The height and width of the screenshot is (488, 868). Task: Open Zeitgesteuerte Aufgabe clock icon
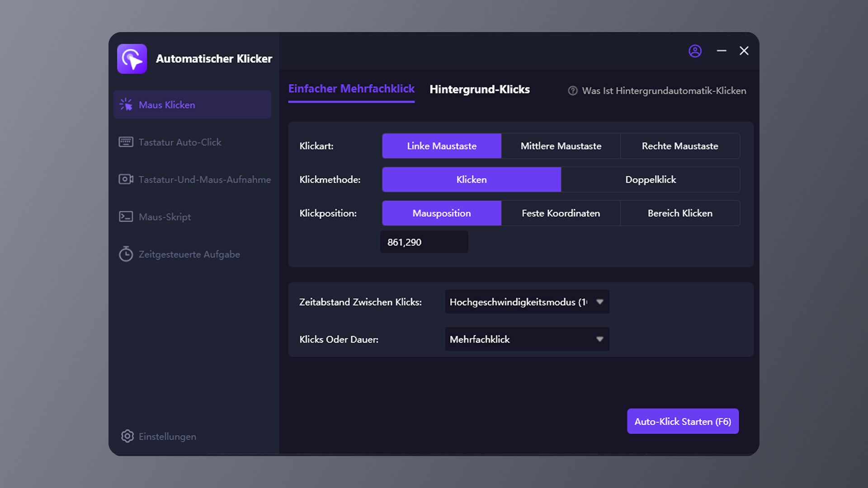pyautogui.click(x=126, y=254)
